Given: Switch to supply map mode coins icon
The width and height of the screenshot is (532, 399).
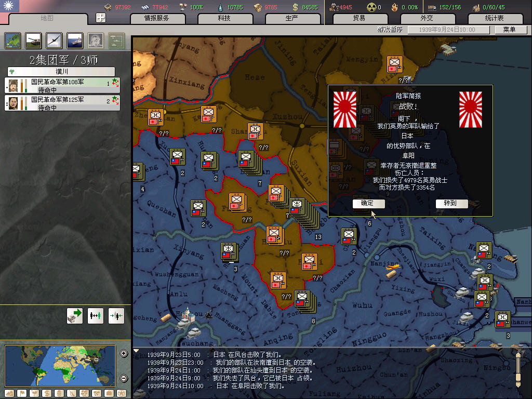Looking at the screenshot, I should pos(59,393).
